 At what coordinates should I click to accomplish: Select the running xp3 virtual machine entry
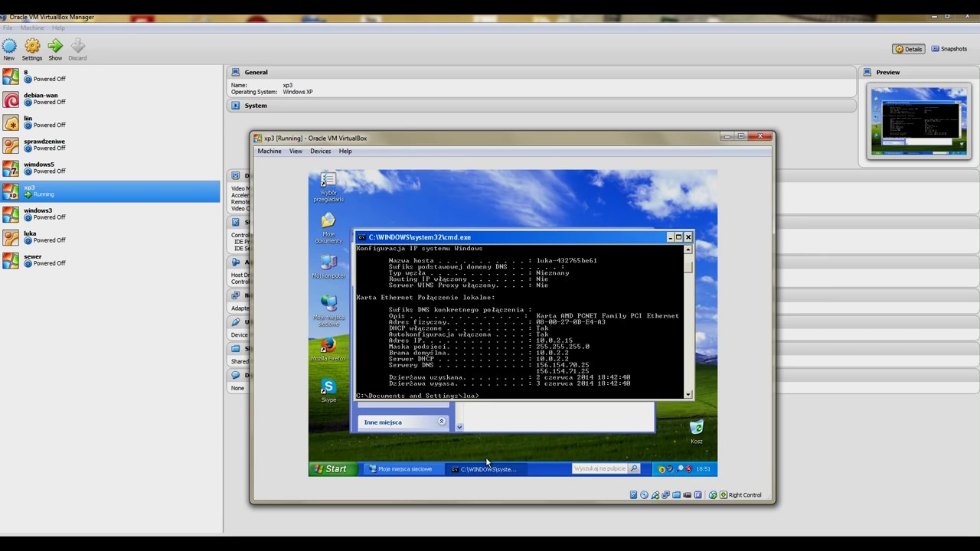click(110, 191)
